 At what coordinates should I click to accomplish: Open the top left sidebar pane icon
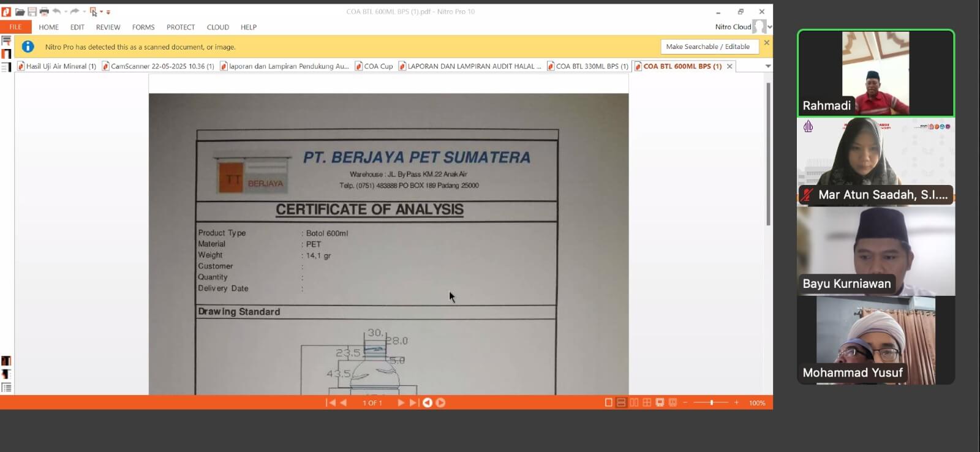pos(6,41)
